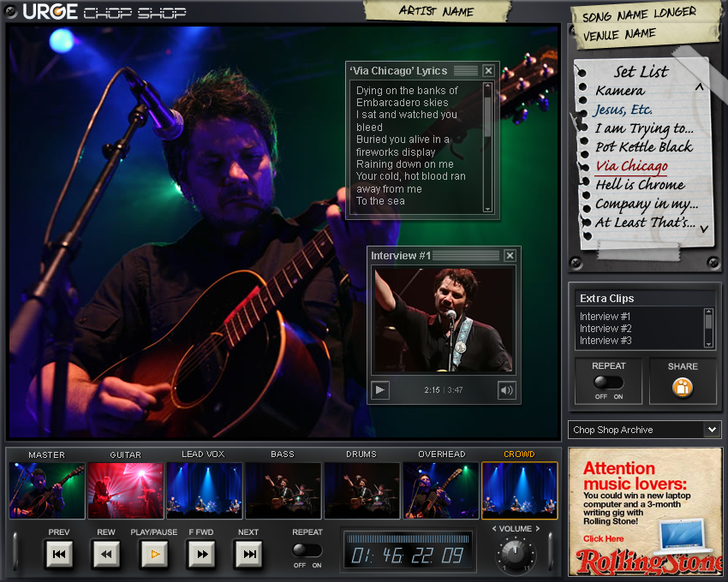728x582 pixels.
Task: Click the orange SHARE icon
Action: click(683, 388)
